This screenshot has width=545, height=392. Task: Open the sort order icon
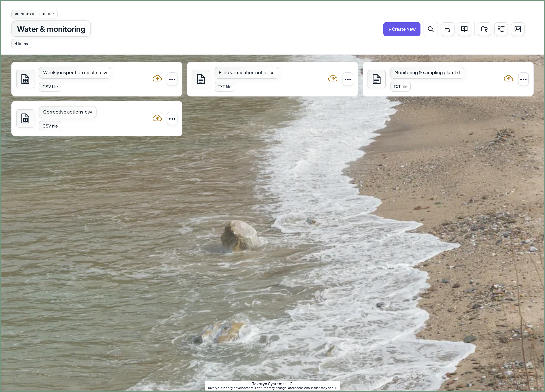pyautogui.click(x=447, y=29)
